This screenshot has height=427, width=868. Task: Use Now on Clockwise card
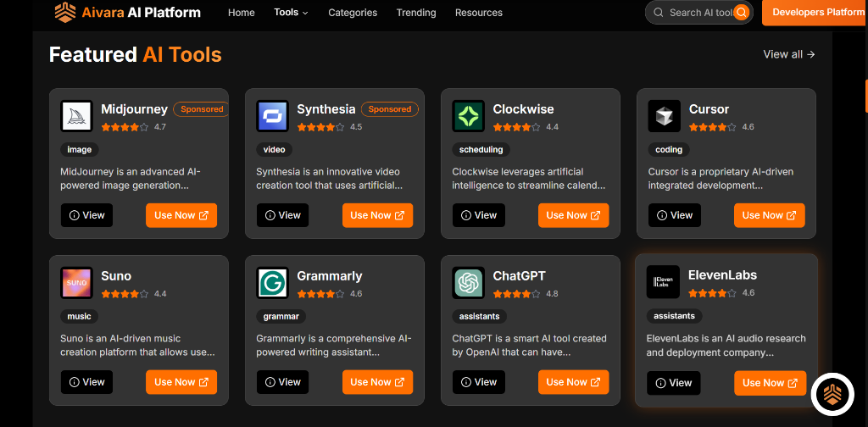click(x=574, y=215)
